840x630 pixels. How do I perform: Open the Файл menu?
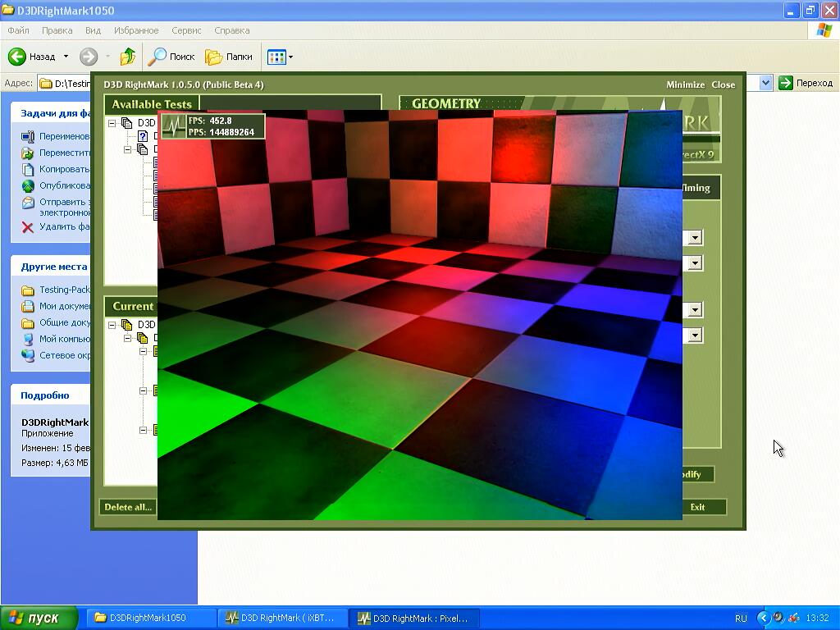click(18, 30)
